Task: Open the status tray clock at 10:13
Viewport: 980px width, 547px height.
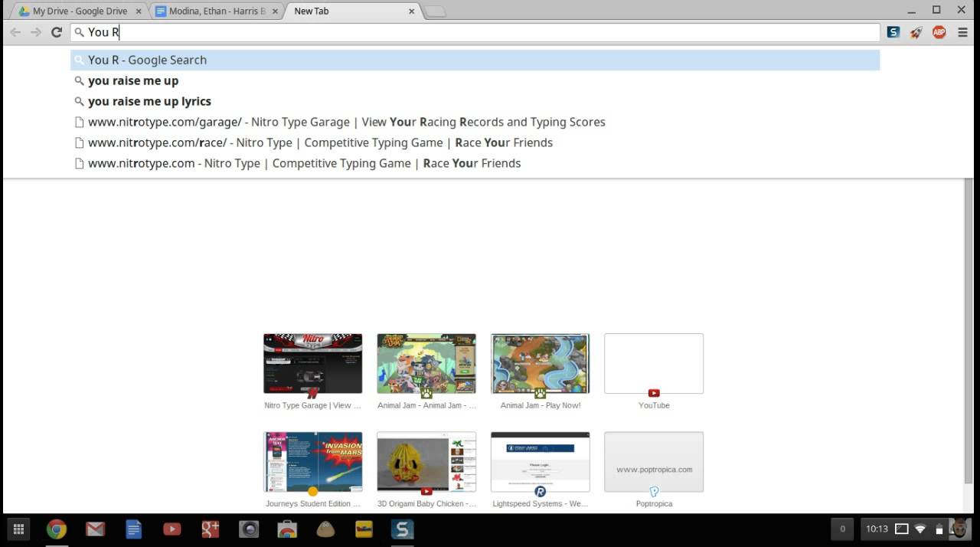Action: (877, 529)
